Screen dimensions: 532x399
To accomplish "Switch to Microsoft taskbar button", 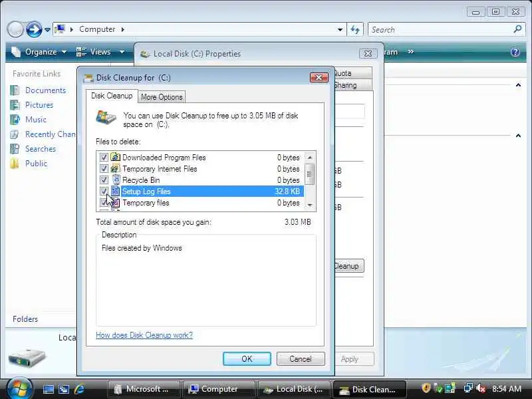I will [143, 389].
